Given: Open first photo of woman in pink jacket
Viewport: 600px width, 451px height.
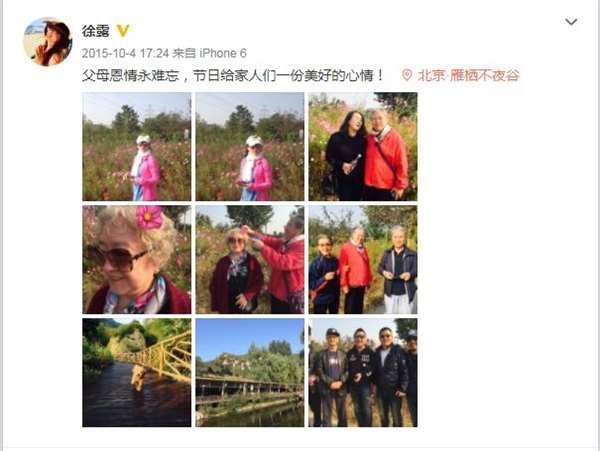Looking at the screenshot, I should [x=137, y=147].
